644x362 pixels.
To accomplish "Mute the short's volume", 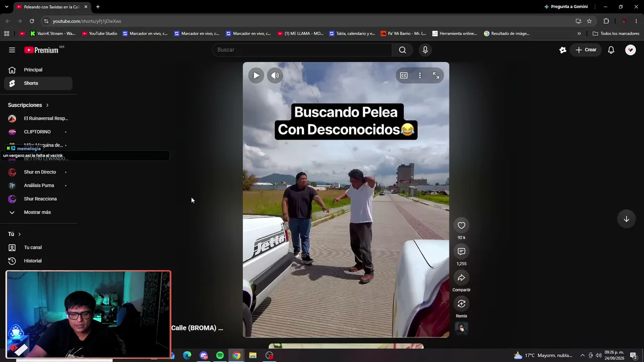I will point(275,75).
